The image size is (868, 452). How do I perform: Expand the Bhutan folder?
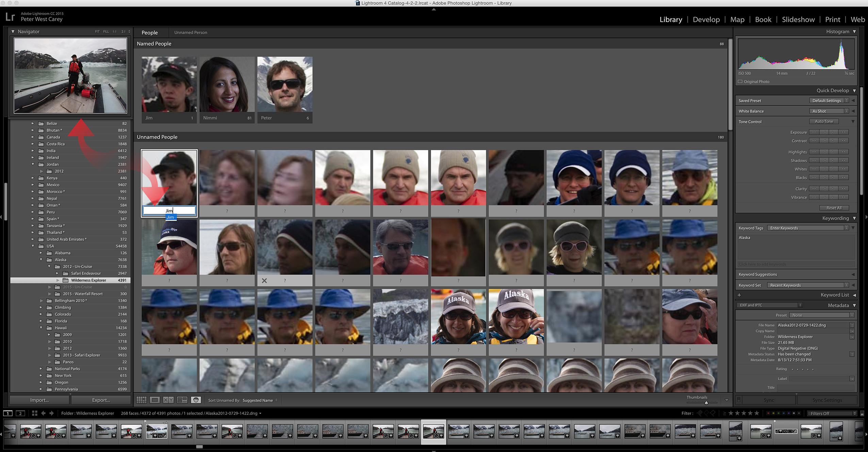click(x=33, y=130)
